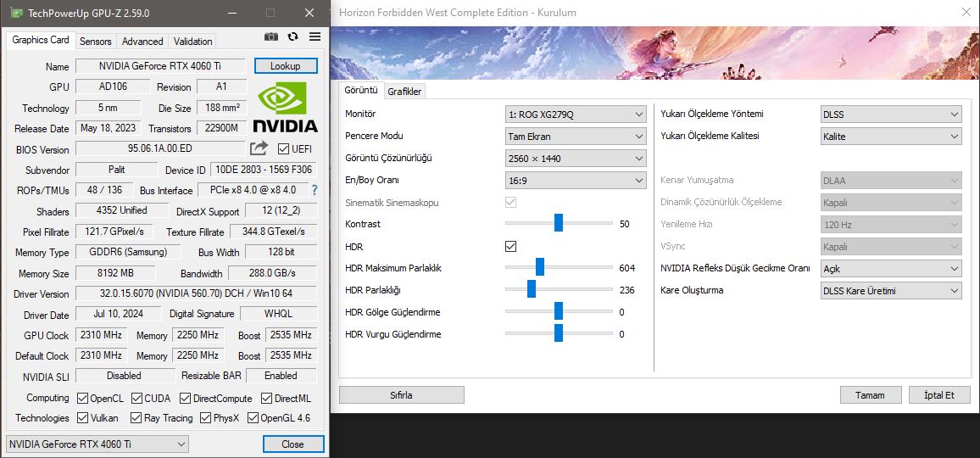The image size is (980, 458).
Task: Open the Yukarı Ölçekleme Kalitesi dropdown
Action: click(891, 137)
